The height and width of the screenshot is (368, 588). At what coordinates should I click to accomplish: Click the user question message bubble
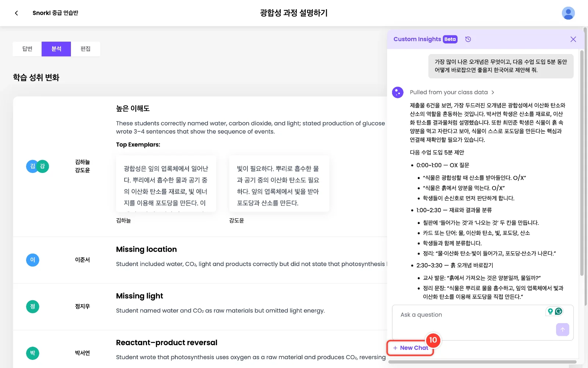[x=501, y=66]
